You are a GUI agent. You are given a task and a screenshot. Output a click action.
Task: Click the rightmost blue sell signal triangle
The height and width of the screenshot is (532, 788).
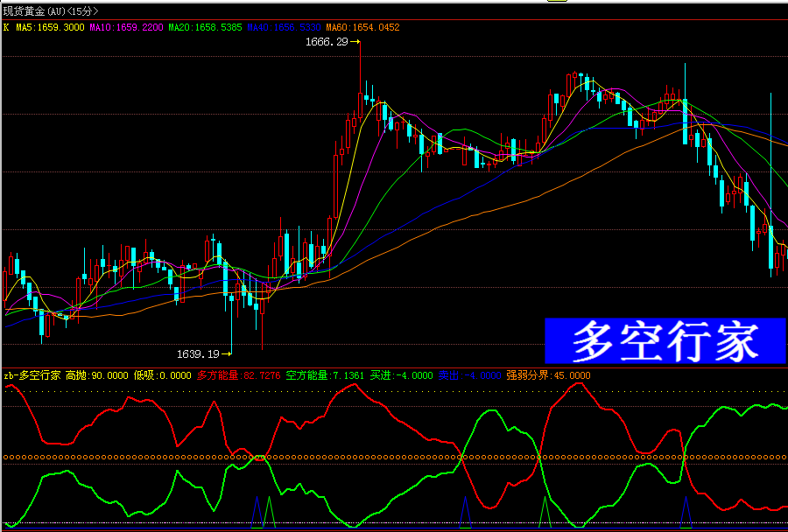click(x=687, y=513)
